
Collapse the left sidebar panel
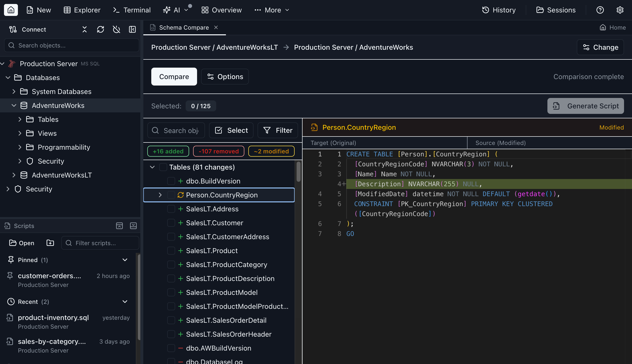pyautogui.click(x=132, y=29)
